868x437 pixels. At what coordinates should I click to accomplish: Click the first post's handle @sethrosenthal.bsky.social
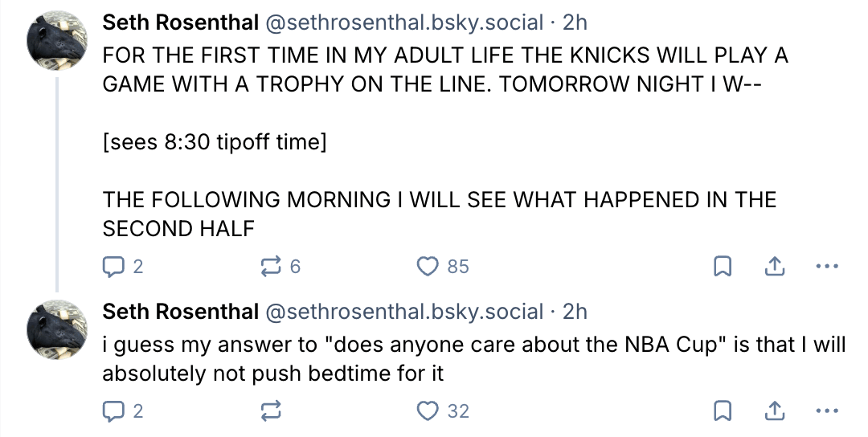tap(403, 23)
